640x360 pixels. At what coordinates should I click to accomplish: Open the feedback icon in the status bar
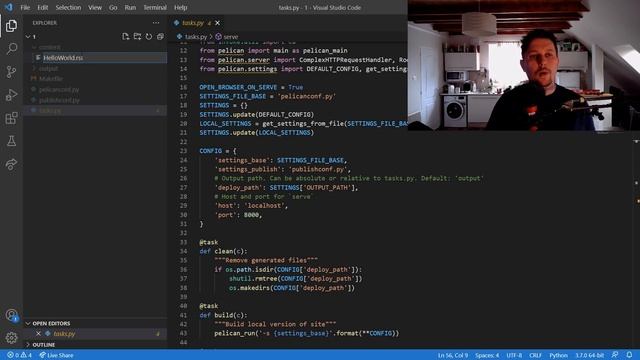pos(615,355)
